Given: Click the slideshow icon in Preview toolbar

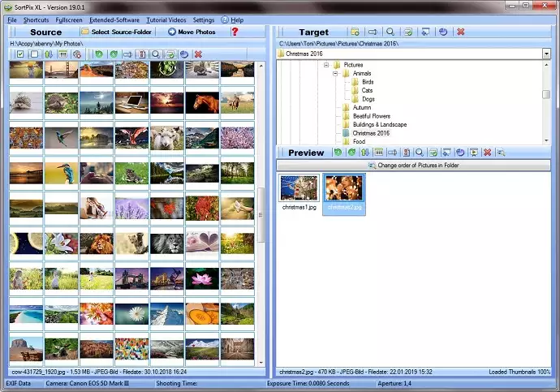Looking at the screenshot, I should (473, 153).
